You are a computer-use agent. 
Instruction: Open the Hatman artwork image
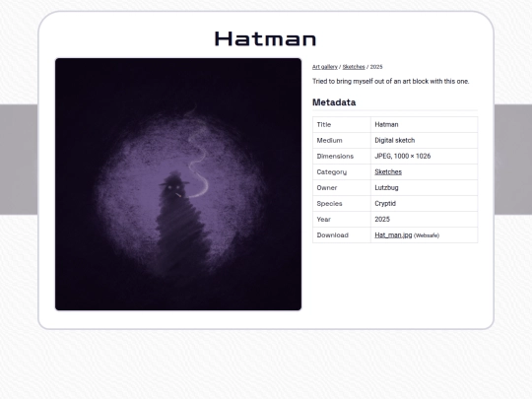pyautogui.click(x=178, y=184)
